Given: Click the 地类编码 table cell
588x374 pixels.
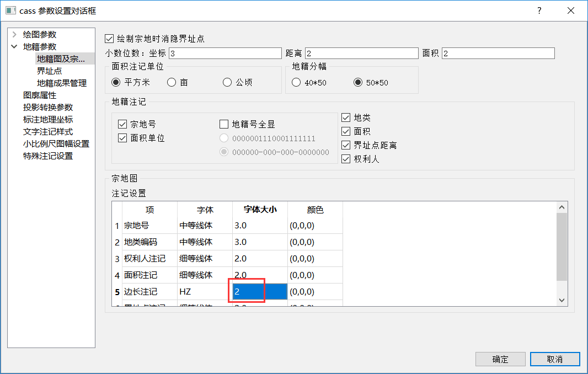Looking at the screenshot, I should pyautogui.click(x=149, y=242).
